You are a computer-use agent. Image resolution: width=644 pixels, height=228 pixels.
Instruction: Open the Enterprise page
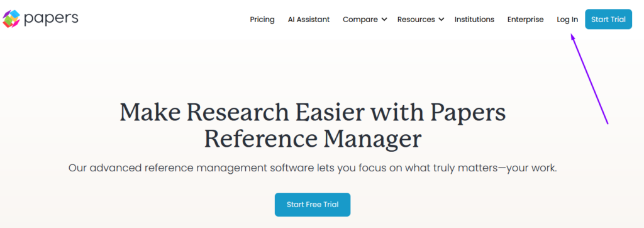pyautogui.click(x=525, y=20)
